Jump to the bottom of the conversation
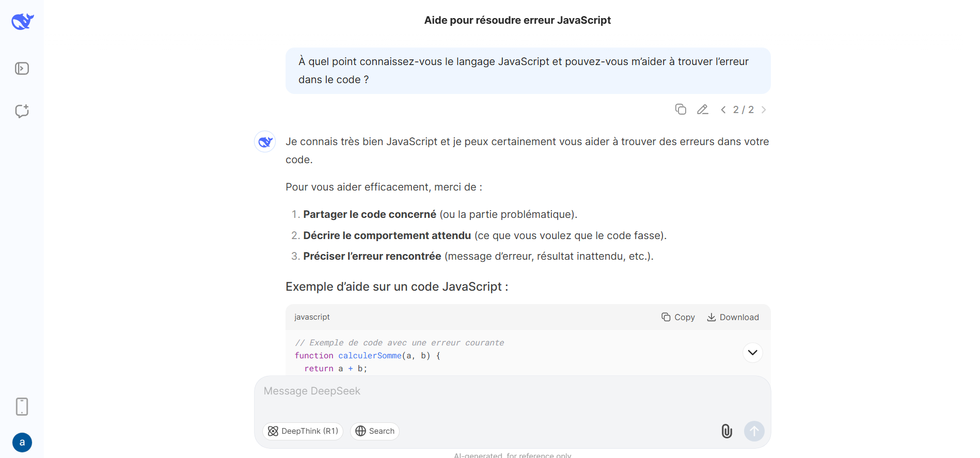Image resolution: width=980 pixels, height=458 pixels. click(x=753, y=353)
